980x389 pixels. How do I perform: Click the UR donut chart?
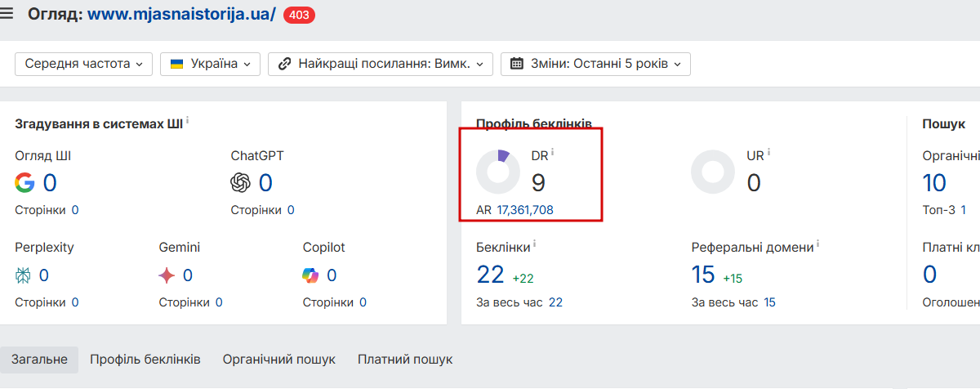click(x=713, y=172)
